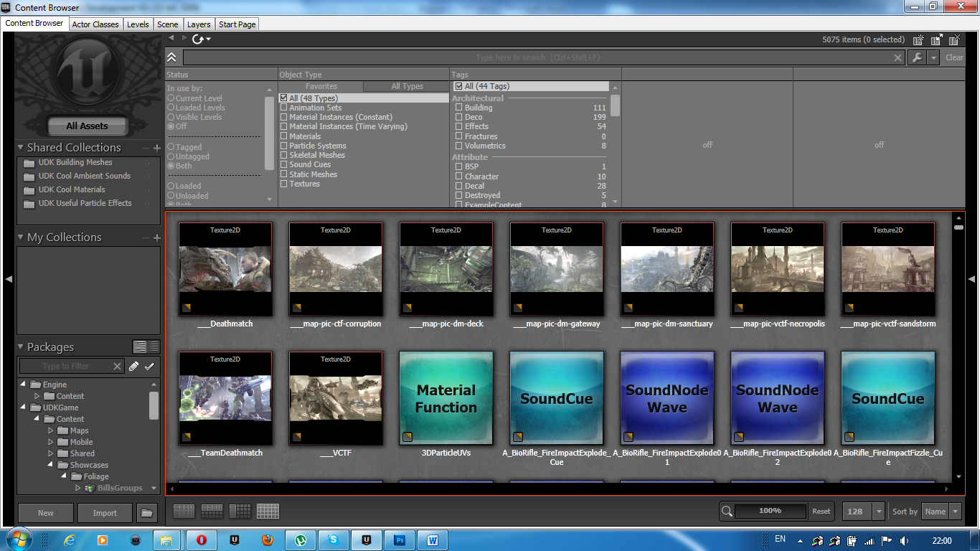Collapse the Packages section
This screenshot has height=551, width=980.
[x=21, y=347]
